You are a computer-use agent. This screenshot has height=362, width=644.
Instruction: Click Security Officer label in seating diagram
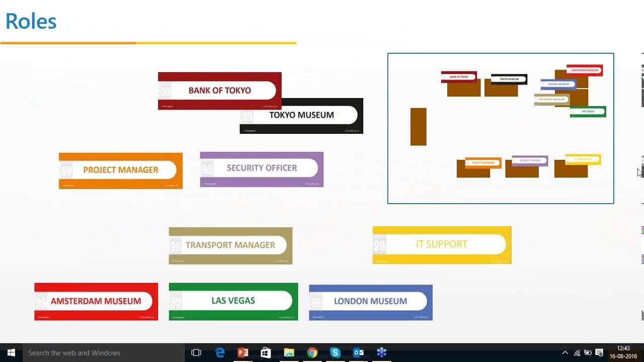pyautogui.click(x=530, y=161)
